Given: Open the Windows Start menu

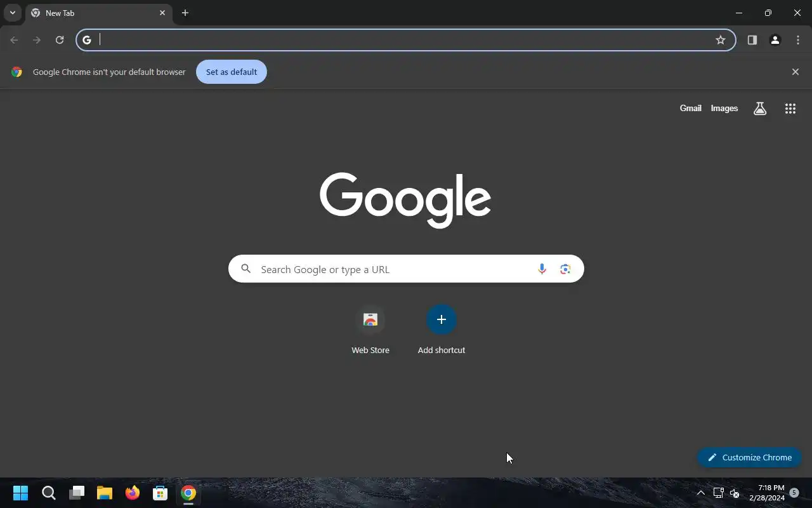Looking at the screenshot, I should [x=20, y=493].
